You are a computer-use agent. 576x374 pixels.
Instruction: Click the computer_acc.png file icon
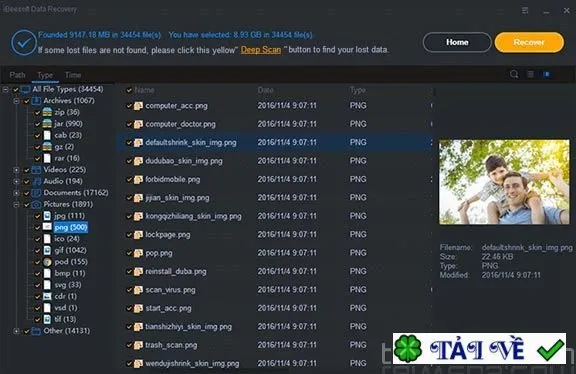(138, 106)
